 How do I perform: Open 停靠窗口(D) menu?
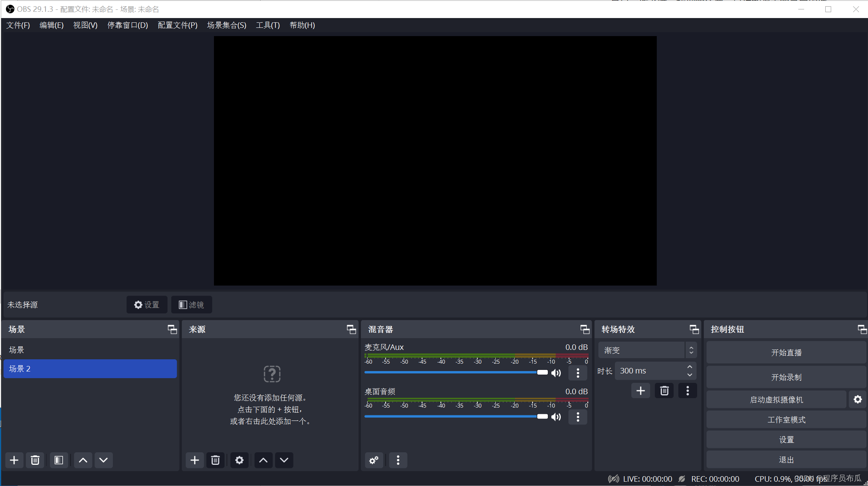coord(128,25)
